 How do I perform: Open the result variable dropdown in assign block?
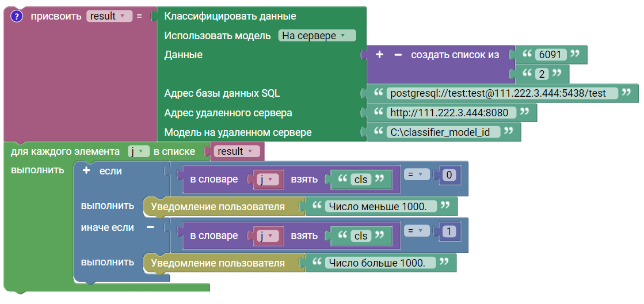click(x=109, y=17)
